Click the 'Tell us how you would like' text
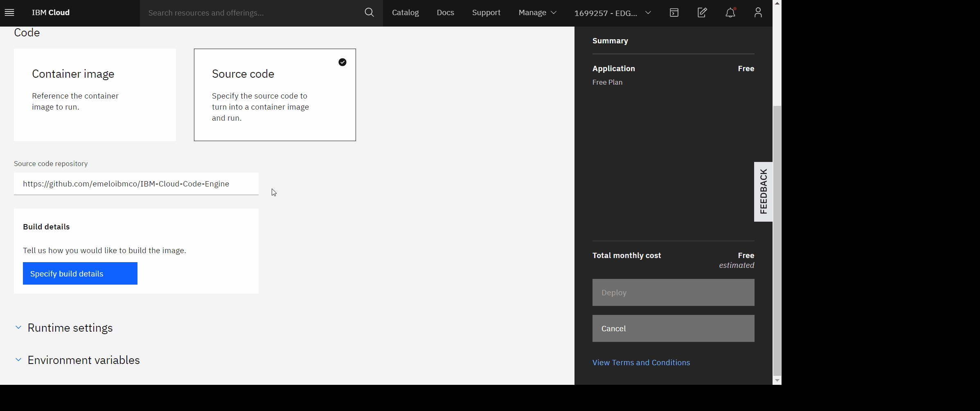Viewport: 980px width, 411px height. tap(104, 250)
